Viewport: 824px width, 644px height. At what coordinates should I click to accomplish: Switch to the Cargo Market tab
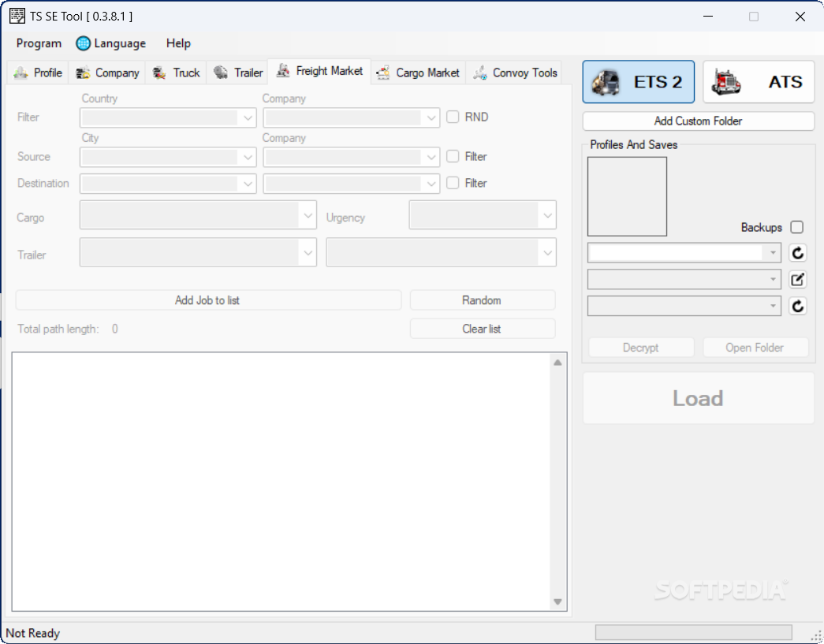click(x=418, y=73)
